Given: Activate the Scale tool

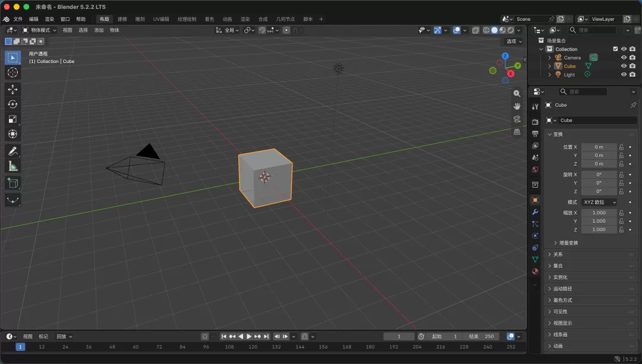Looking at the screenshot, I should point(12,119).
